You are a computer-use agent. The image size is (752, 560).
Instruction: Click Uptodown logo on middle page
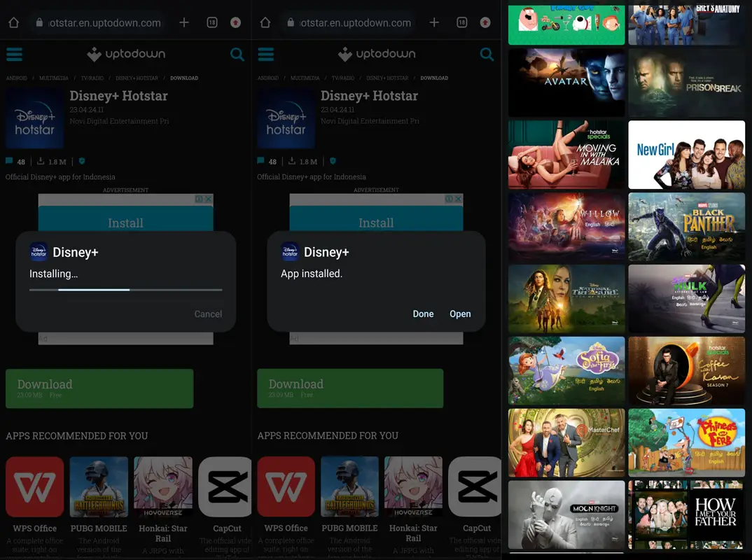click(x=377, y=54)
